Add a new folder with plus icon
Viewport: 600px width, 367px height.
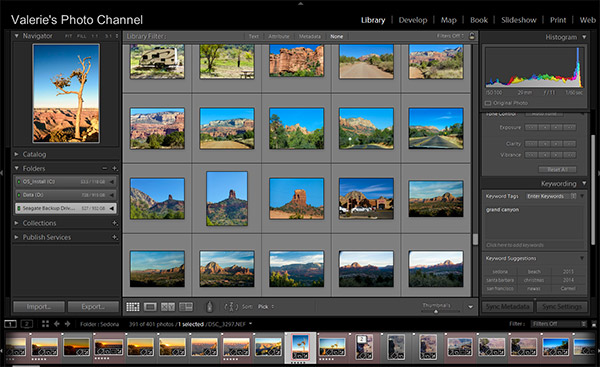click(x=114, y=168)
